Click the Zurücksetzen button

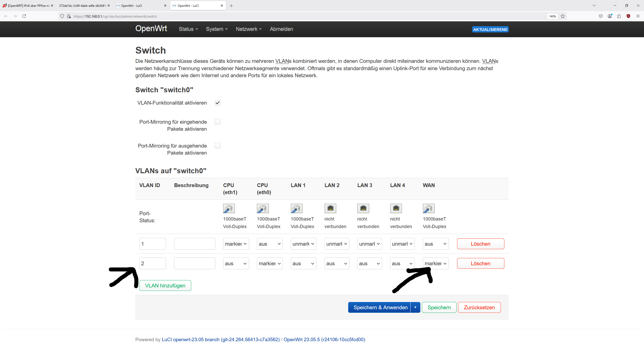click(479, 307)
